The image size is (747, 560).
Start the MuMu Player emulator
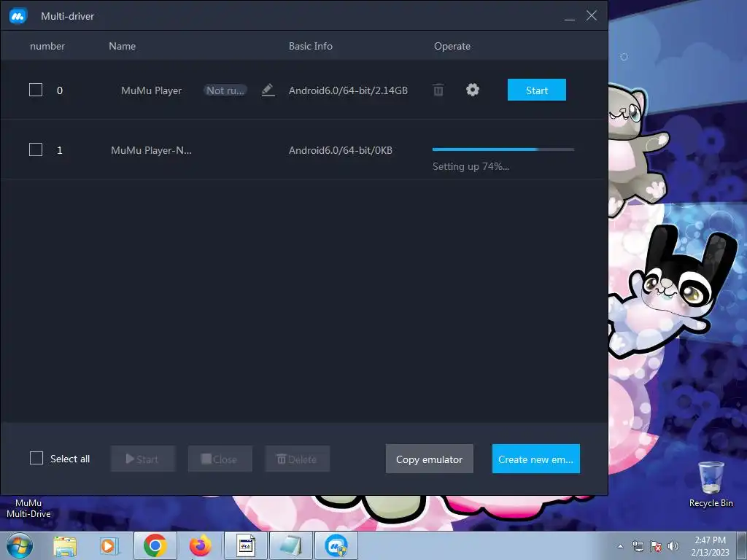coord(537,90)
